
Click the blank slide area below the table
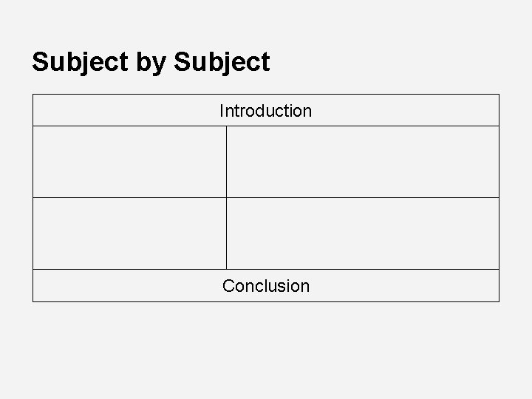point(266,347)
